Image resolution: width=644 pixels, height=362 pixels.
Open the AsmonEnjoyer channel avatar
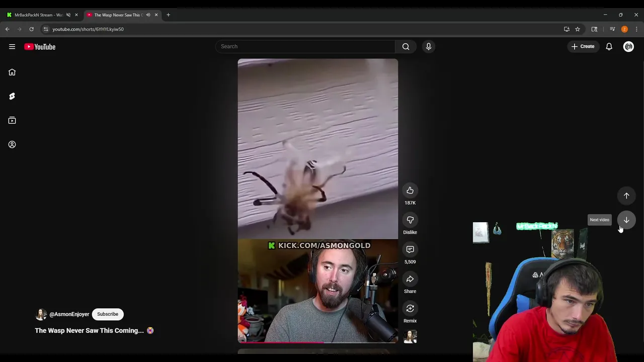click(41, 314)
